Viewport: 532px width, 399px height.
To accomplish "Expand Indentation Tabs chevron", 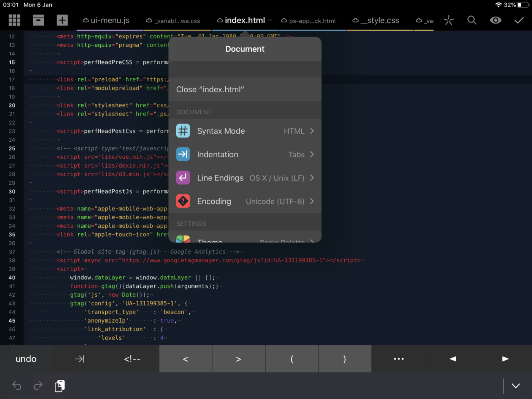I will (x=312, y=154).
